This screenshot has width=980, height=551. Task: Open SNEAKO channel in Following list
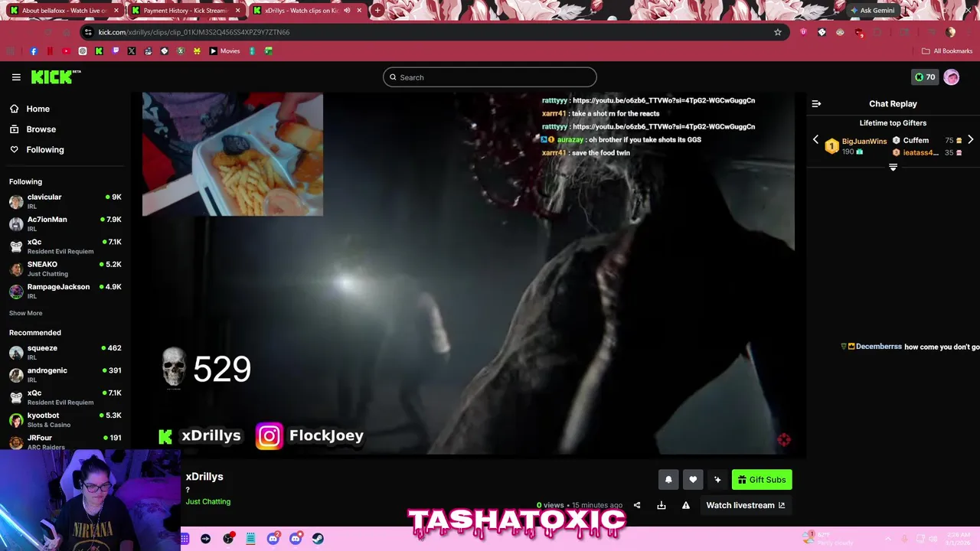point(65,269)
